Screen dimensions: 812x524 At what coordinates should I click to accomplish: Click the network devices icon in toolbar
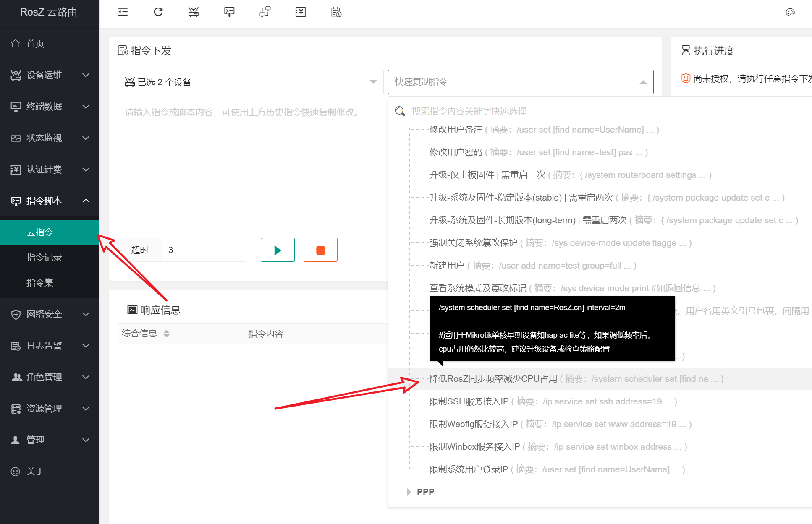(265, 12)
